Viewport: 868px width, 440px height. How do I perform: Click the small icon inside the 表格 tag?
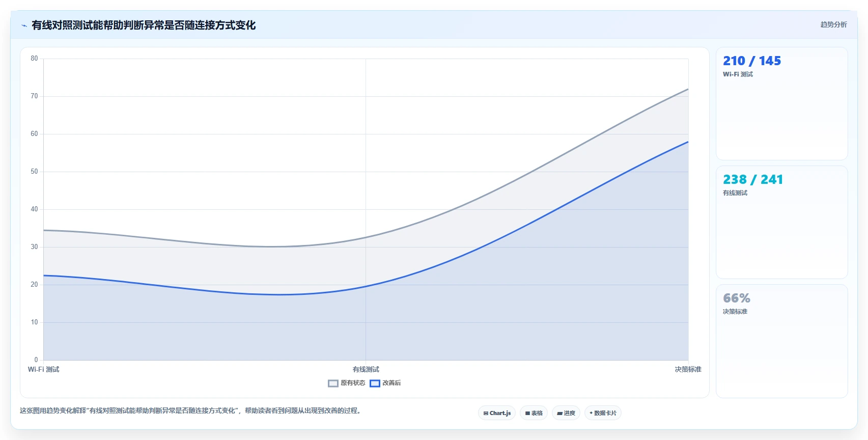pos(527,414)
